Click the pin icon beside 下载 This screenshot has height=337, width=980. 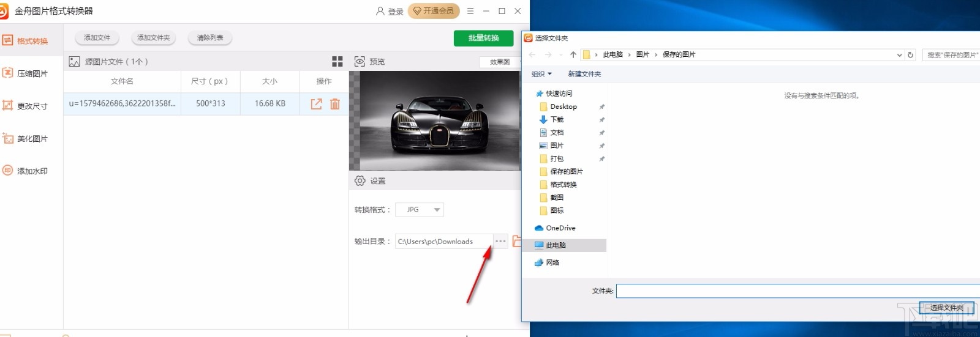[601, 120]
